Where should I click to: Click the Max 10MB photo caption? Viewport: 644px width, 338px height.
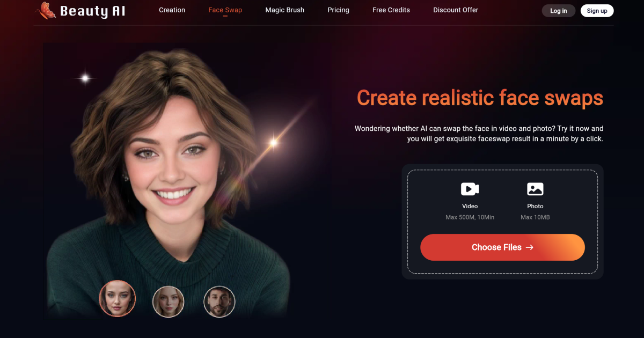[x=535, y=217]
